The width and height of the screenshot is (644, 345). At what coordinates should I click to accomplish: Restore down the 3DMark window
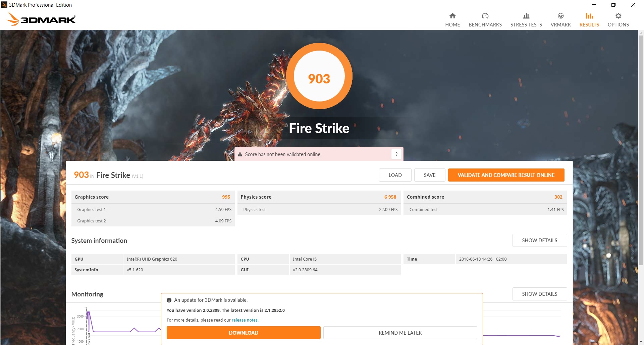point(613,5)
